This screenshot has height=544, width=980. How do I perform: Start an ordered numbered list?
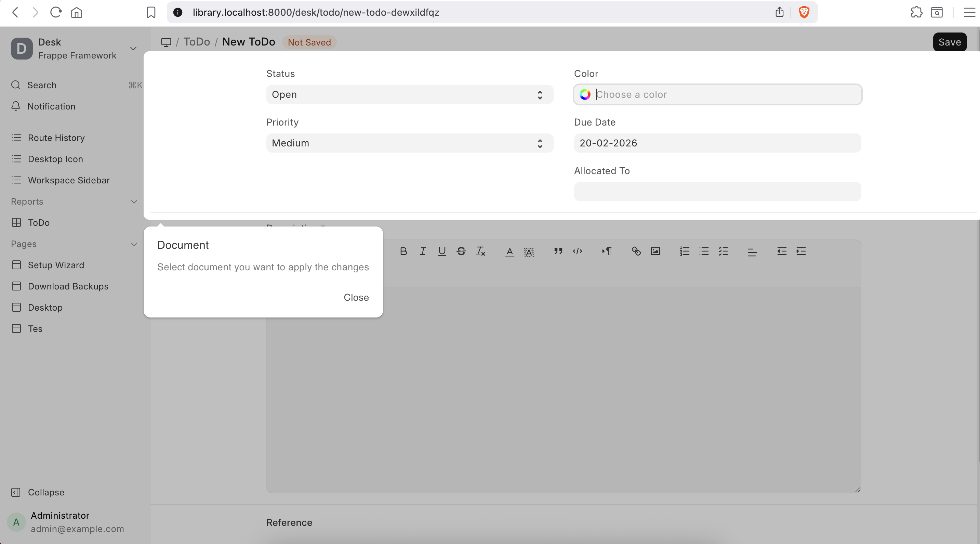(x=685, y=251)
